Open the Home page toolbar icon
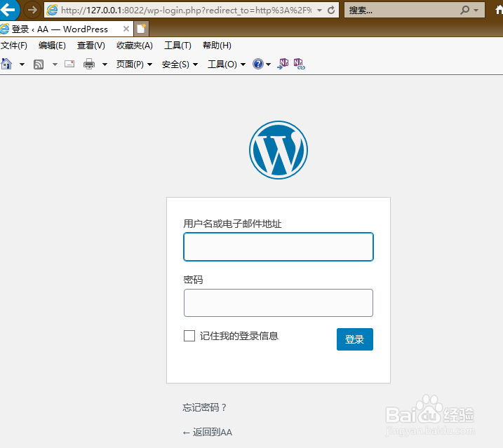The height and width of the screenshot is (448, 503). (x=6, y=64)
